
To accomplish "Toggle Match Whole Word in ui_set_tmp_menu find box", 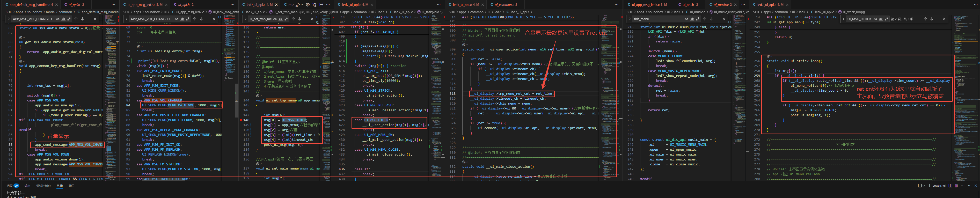I will click(x=281, y=19).
